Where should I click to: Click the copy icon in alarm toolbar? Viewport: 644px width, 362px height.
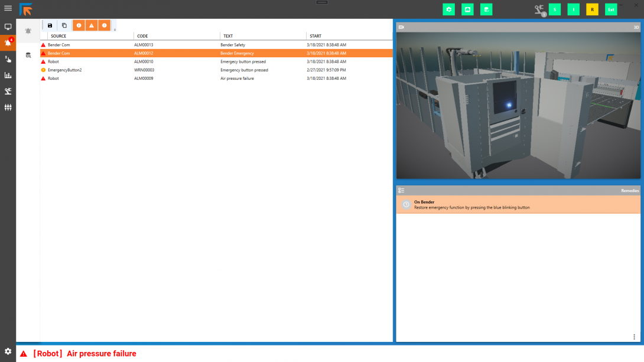click(x=64, y=25)
